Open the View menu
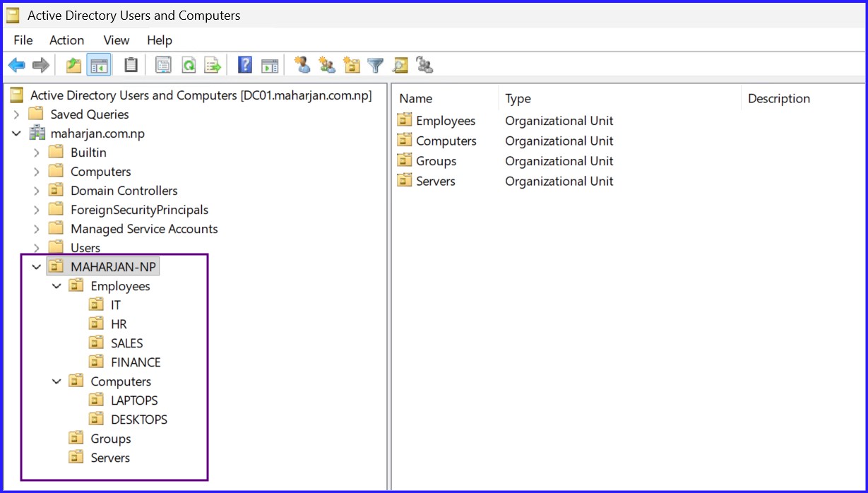 point(115,40)
